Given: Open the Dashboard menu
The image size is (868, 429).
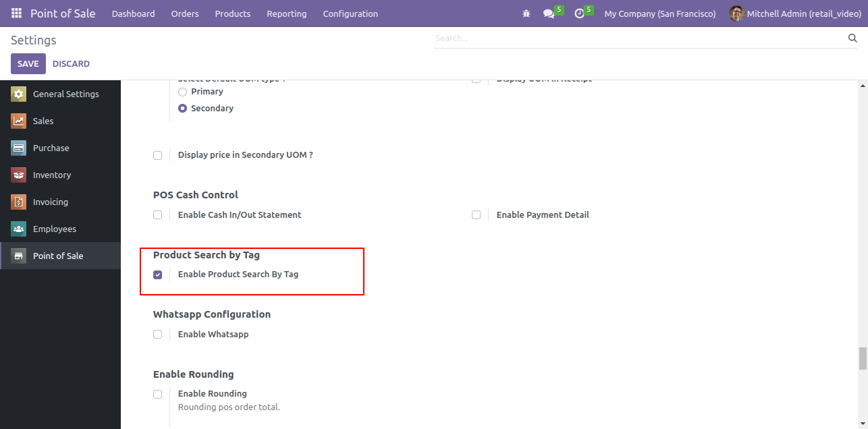Looking at the screenshot, I should click(x=134, y=13).
